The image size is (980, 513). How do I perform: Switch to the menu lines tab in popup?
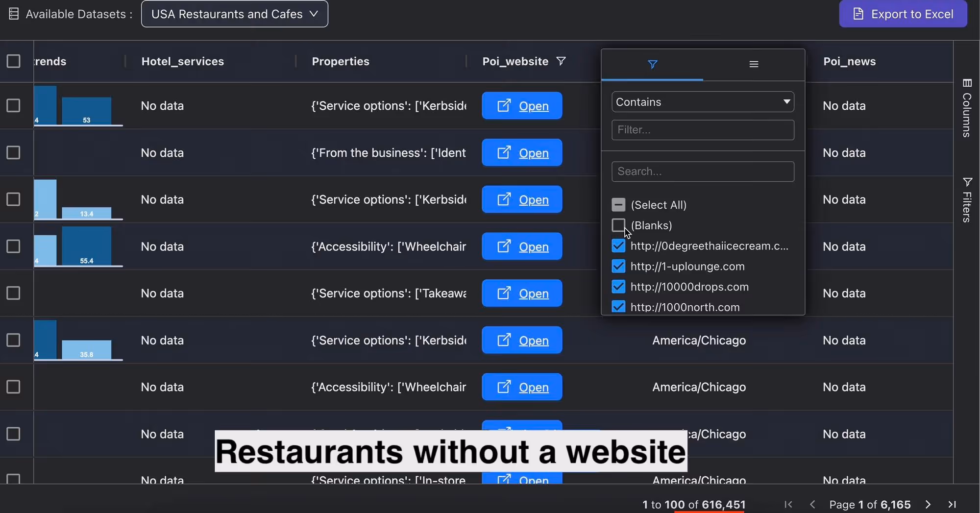point(754,64)
